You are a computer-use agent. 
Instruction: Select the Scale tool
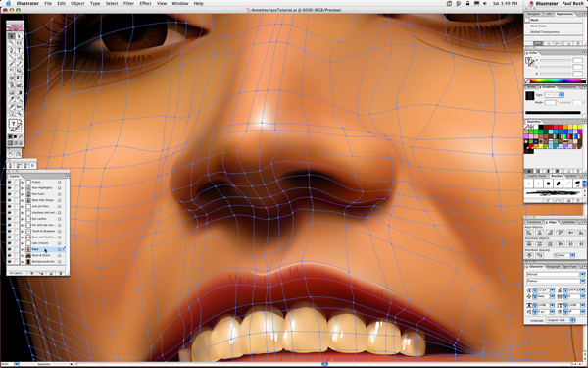[x=20, y=71]
